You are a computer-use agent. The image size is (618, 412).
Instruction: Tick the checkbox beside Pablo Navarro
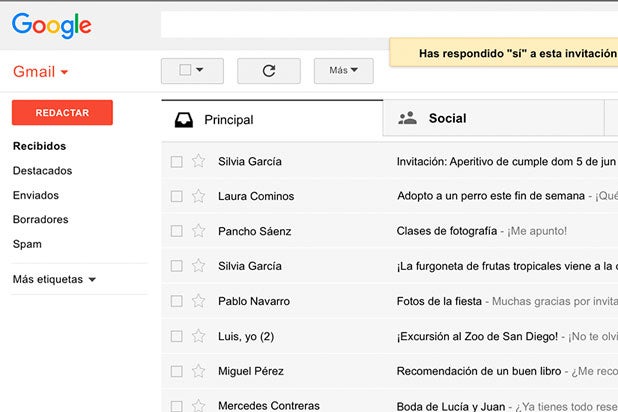tap(176, 301)
